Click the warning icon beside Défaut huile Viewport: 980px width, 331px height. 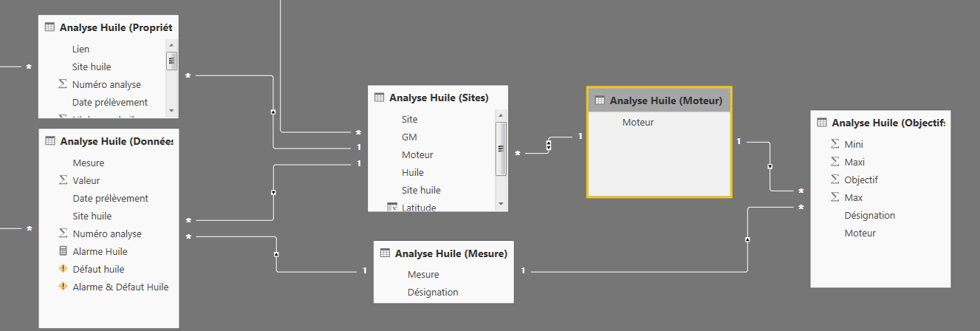point(63,269)
